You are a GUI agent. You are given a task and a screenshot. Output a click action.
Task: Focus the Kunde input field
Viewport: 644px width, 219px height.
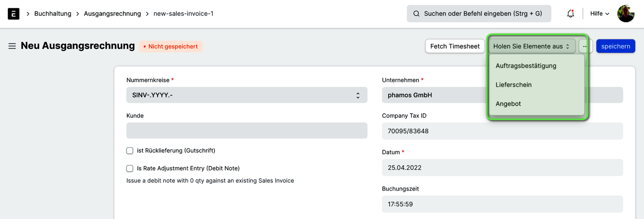coord(247,131)
